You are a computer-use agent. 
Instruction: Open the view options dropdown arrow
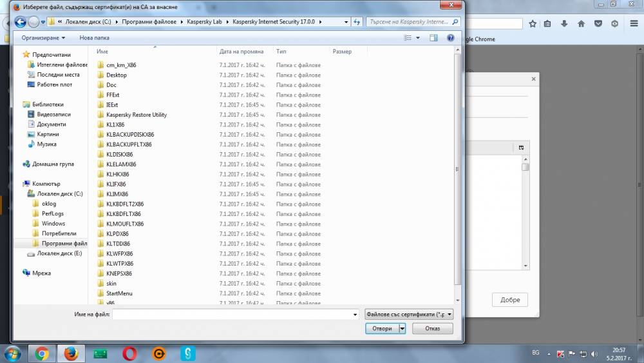pyautogui.click(x=418, y=38)
